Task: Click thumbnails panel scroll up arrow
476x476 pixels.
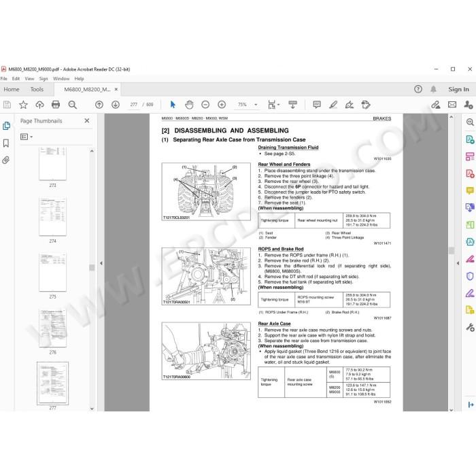Action: (92, 151)
